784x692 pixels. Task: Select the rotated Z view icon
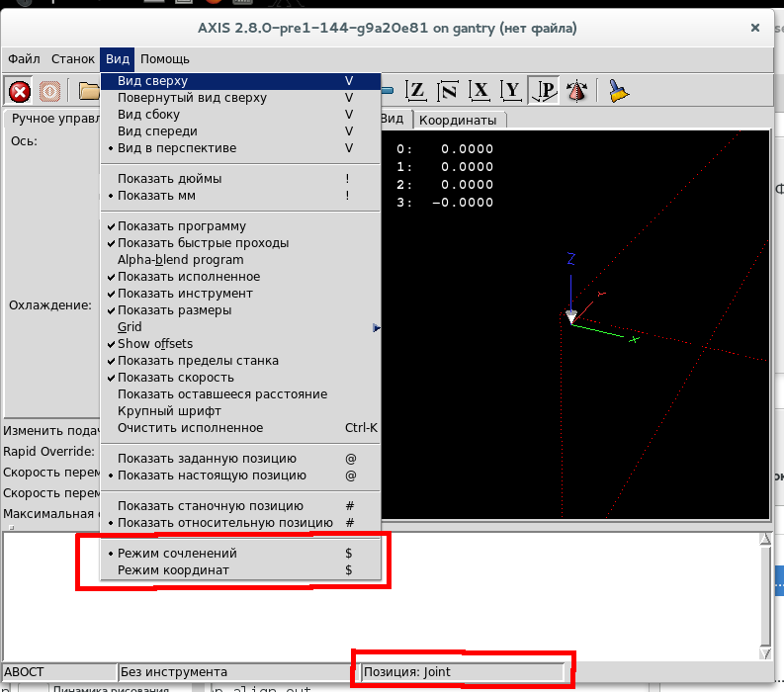click(448, 91)
